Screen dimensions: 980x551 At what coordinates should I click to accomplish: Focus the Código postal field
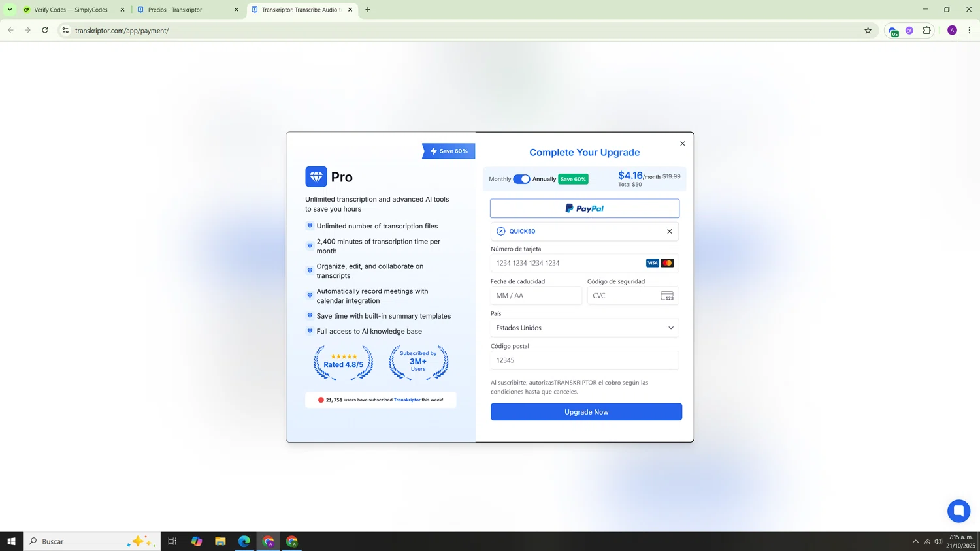(585, 360)
